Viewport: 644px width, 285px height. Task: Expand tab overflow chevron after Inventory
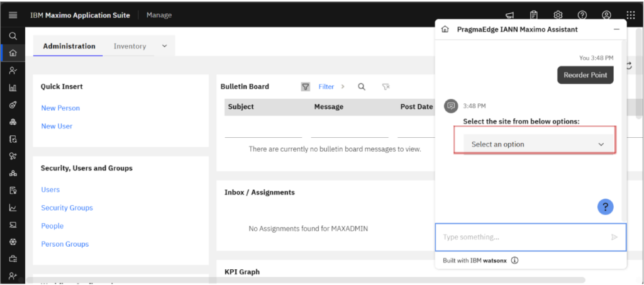click(164, 46)
